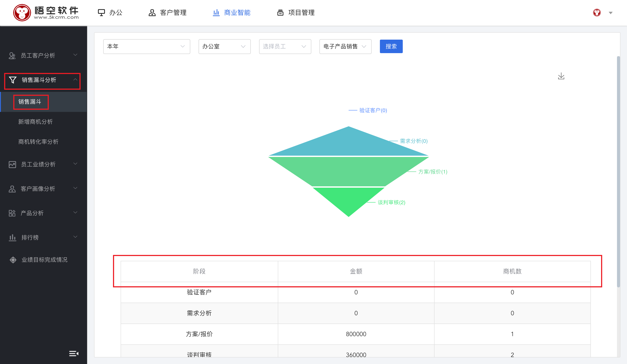Click the 验证客户 table row cell
The height and width of the screenshot is (364, 627).
(199, 292)
